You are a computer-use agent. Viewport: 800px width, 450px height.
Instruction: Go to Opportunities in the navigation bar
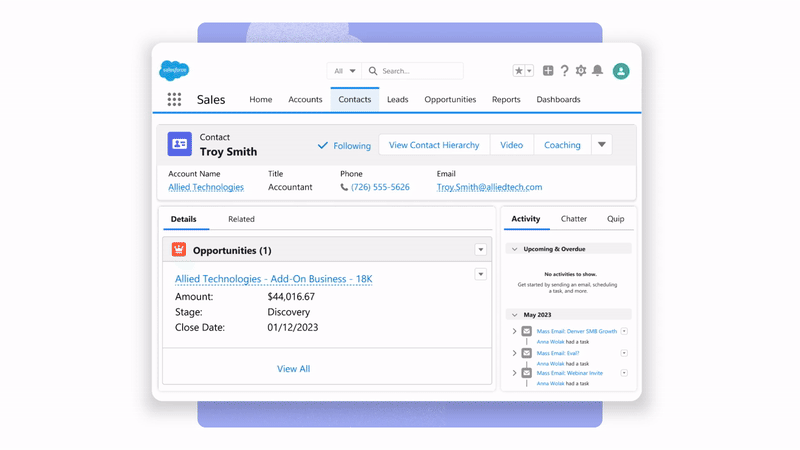pos(450,100)
